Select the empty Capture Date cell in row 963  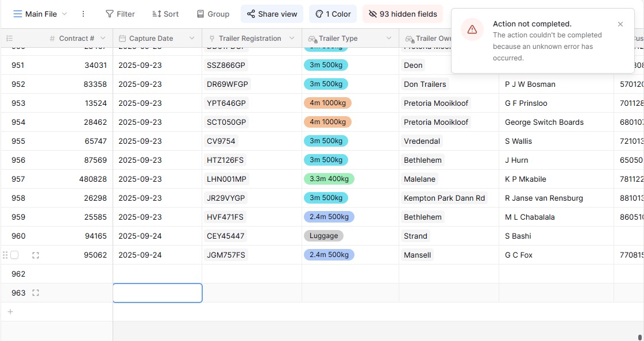click(x=157, y=293)
